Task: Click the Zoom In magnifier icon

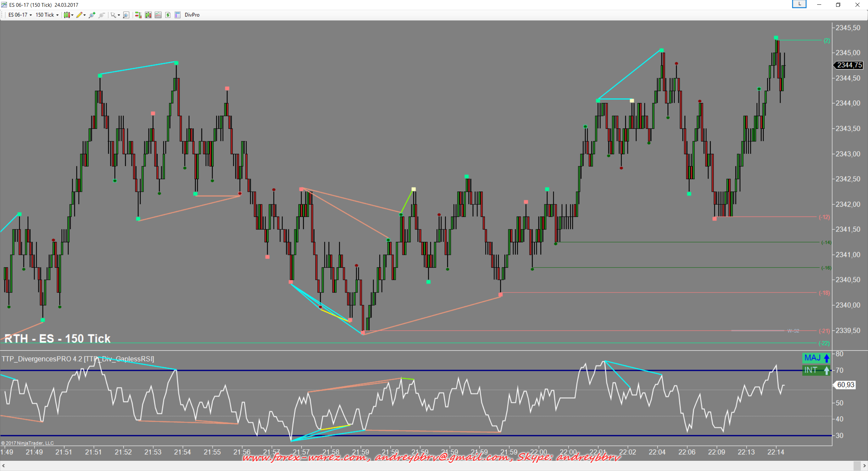Action: coord(92,15)
